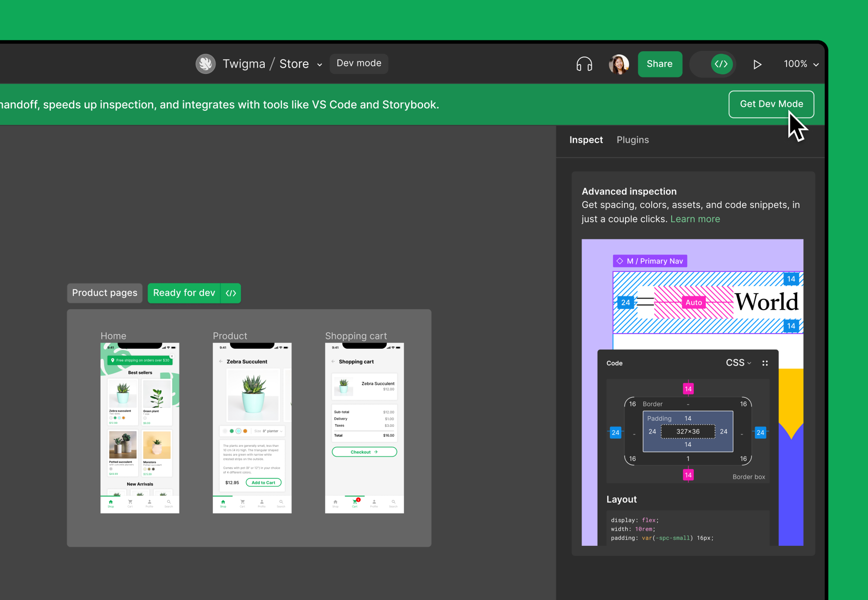
Task: Click the Product pages section label
Action: [105, 293]
